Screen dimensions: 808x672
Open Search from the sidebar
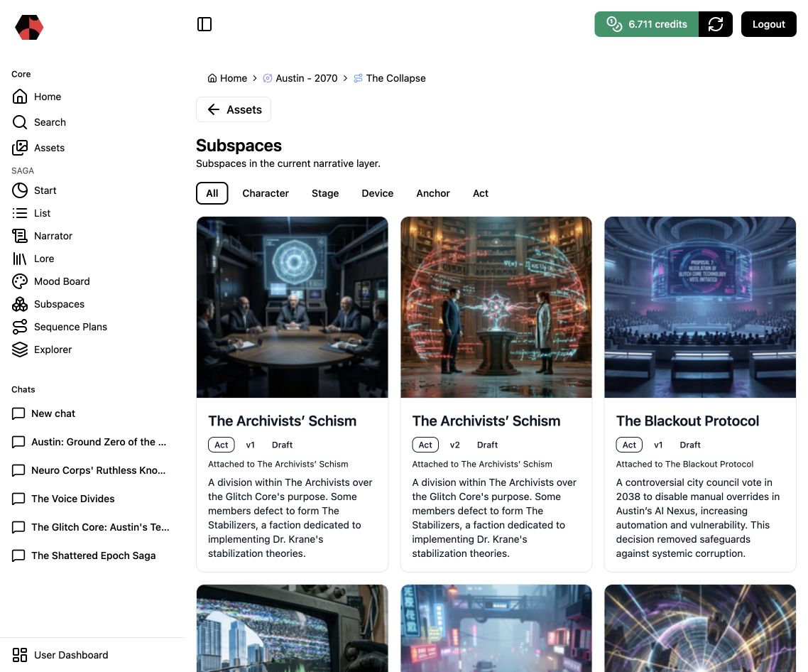click(x=39, y=122)
